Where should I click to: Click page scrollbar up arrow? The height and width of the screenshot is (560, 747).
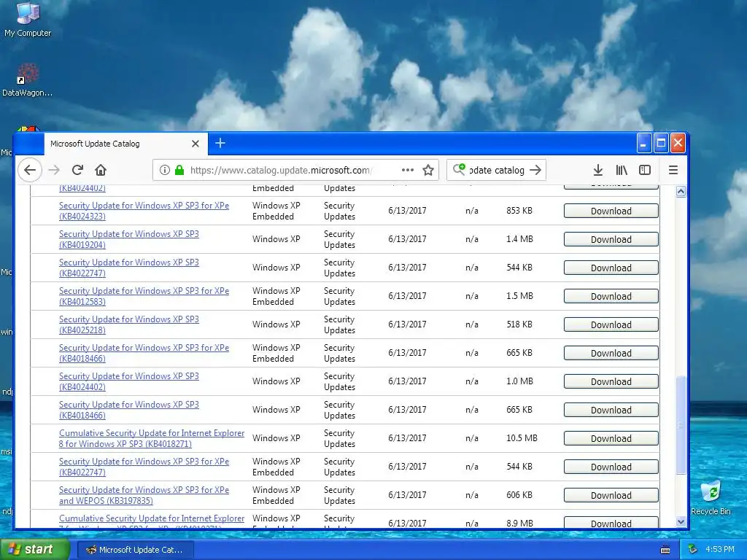pos(681,192)
